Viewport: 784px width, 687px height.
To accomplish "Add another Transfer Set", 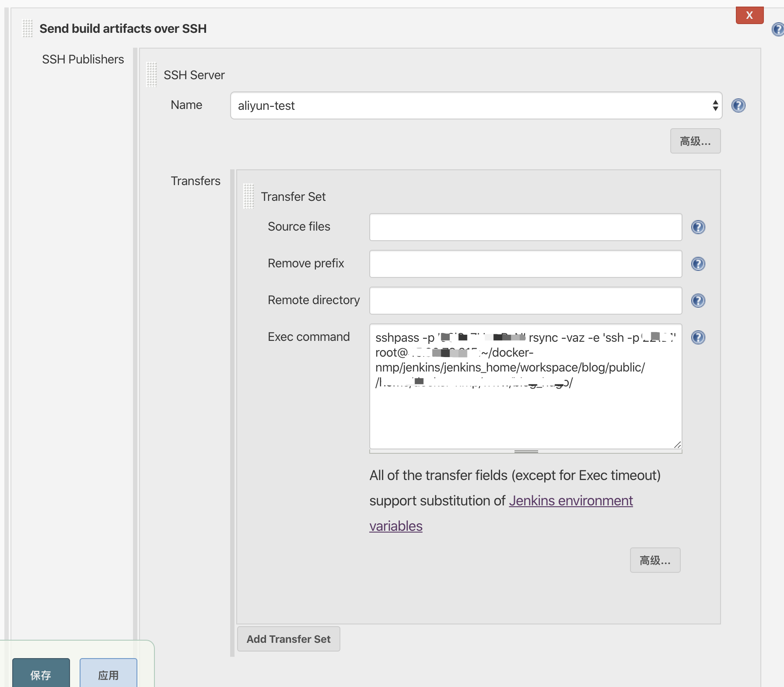I will coord(288,639).
